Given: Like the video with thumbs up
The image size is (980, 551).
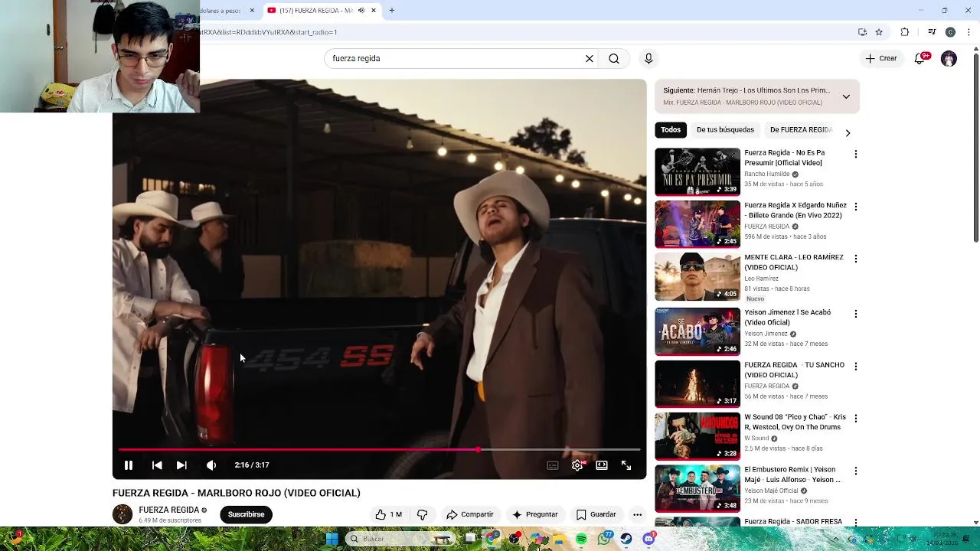Looking at the screenshot, I should tap(389, 514).
